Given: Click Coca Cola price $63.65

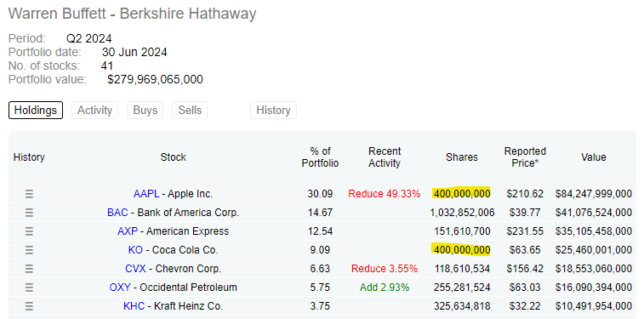Looking at the screenshot, I should pos(525,250).
